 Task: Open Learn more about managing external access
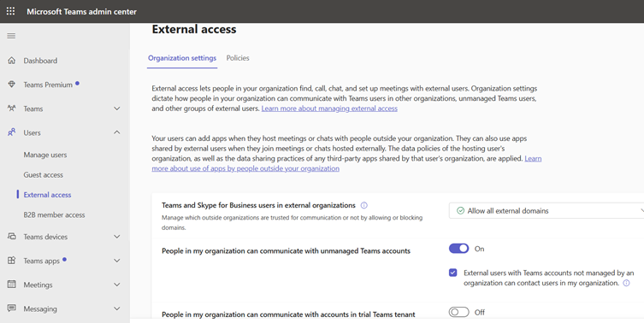click(x=329, y=109)
